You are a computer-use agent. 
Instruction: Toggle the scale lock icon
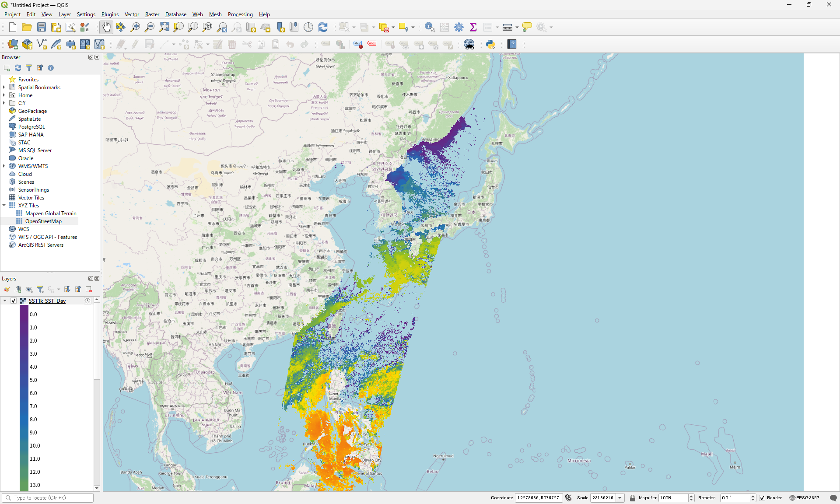[x=632, y=498]
